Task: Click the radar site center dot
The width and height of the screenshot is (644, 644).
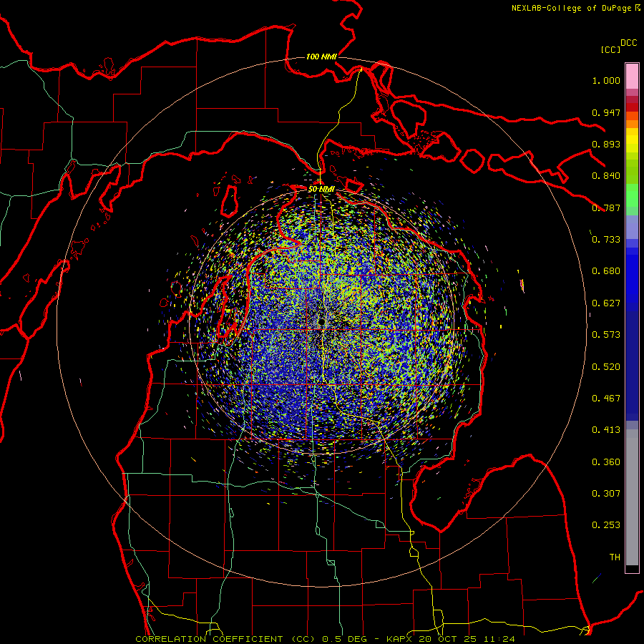Action: (321, 321)
